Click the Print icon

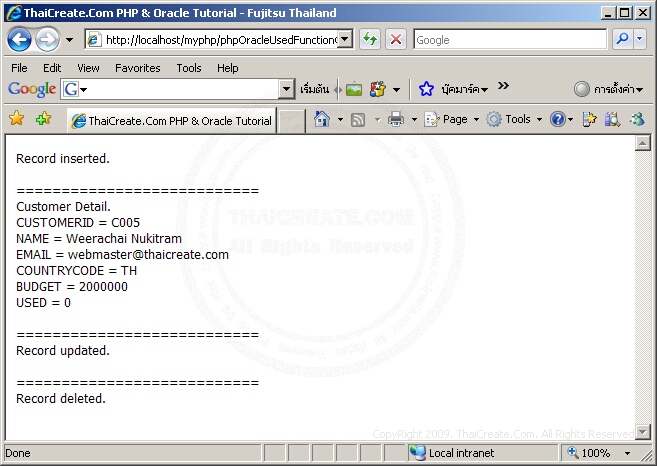coord(396,119)
